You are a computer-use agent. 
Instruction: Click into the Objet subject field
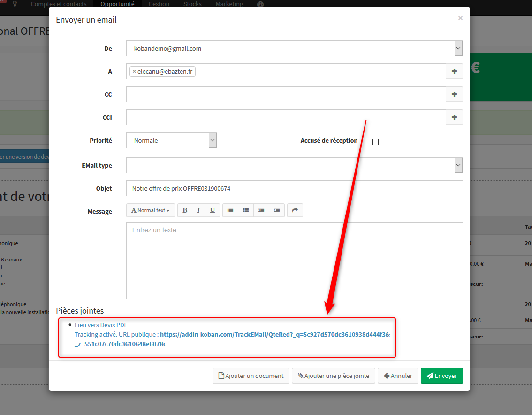click(295, 188)
